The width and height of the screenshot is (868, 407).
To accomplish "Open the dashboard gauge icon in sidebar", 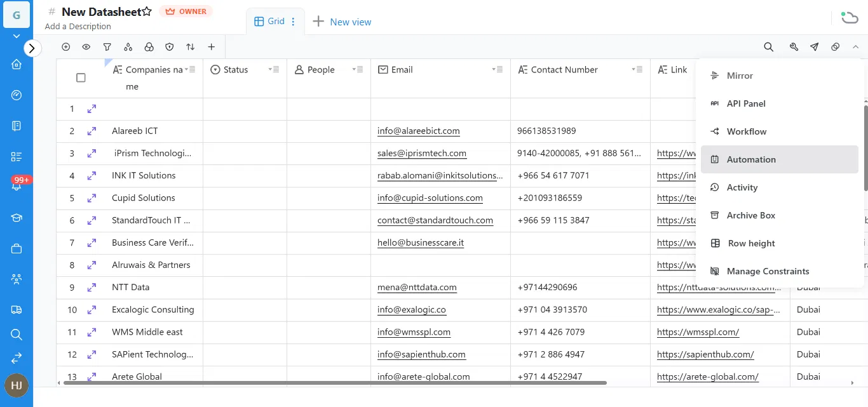I will click(17, 95).
